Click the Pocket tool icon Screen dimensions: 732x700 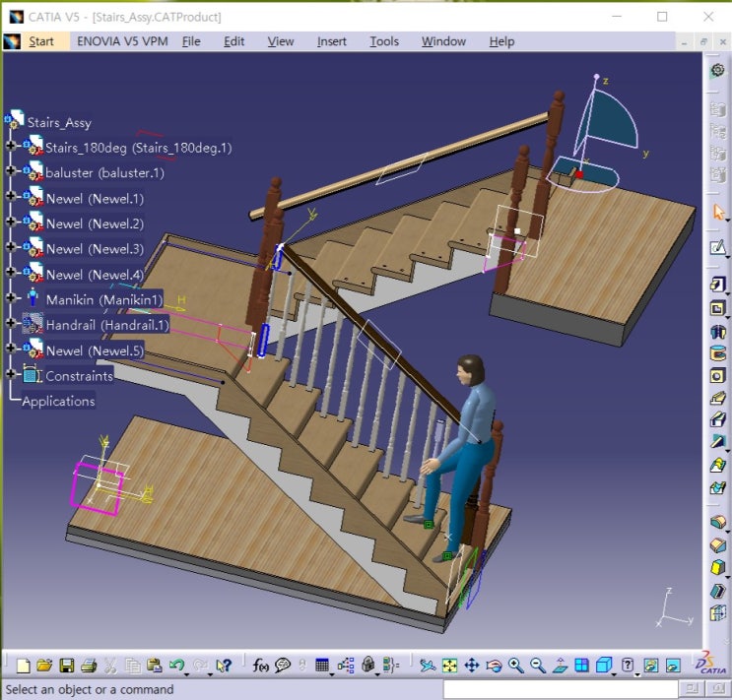(718, 308)
